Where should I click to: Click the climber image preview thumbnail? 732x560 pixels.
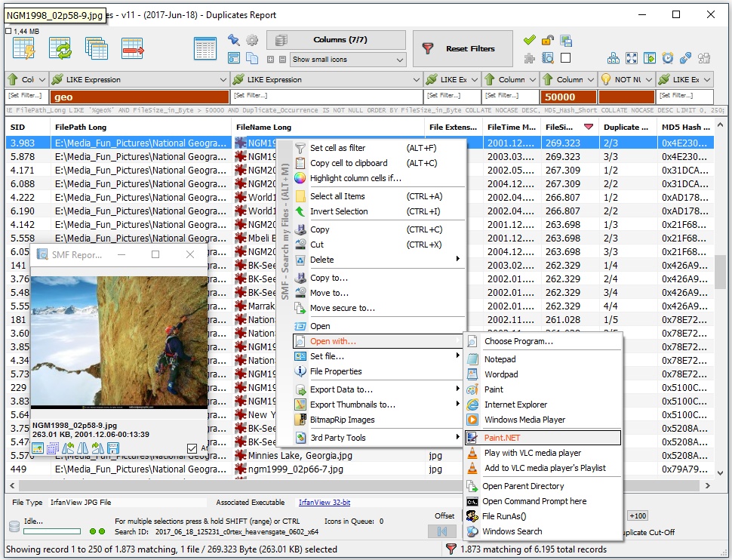coord(119,343)
